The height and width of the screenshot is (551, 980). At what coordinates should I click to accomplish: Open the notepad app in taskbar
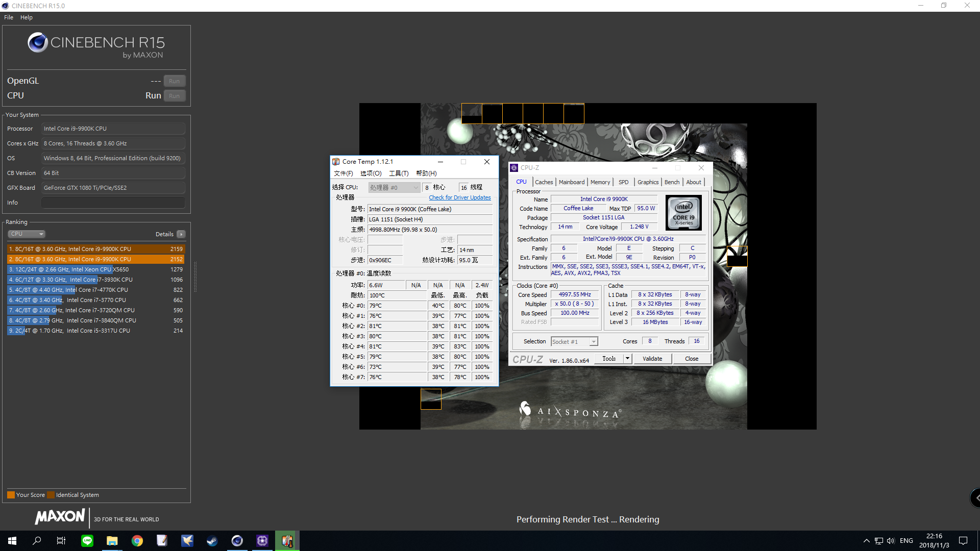click(x=162, y=541)
